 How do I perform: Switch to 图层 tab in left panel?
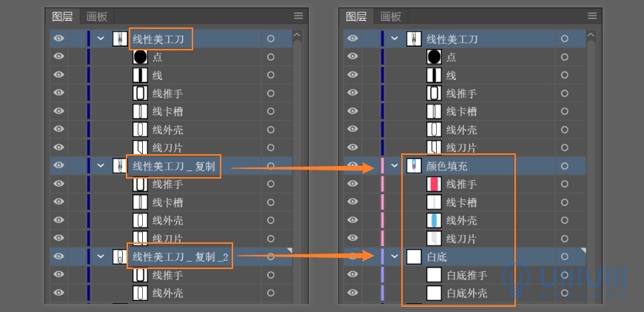click(62, 16)
